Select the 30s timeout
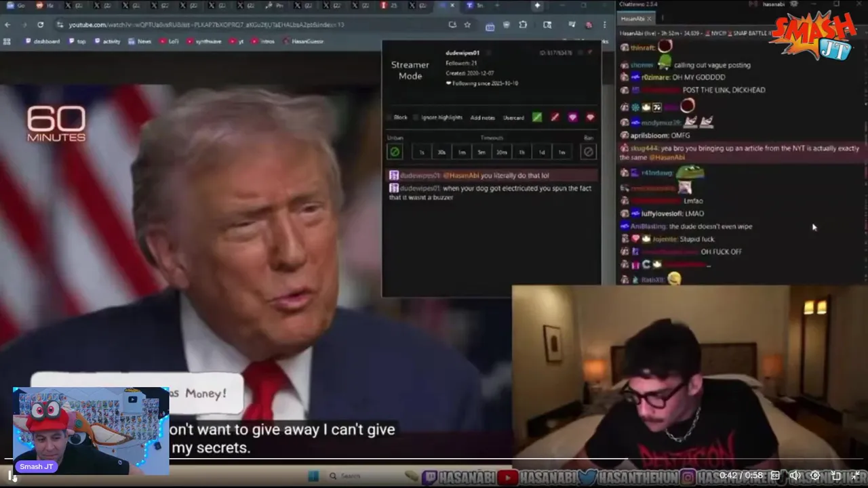868x488 pixels. point(441,152)
